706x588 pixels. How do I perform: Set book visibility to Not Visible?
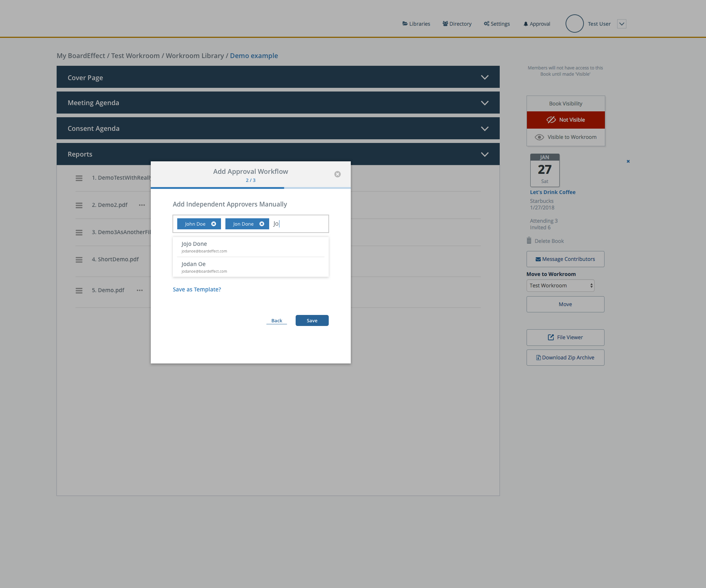click(566, 120)
